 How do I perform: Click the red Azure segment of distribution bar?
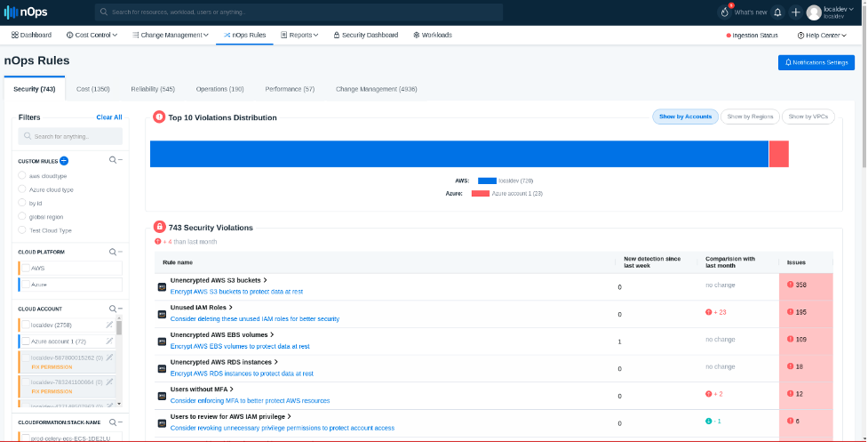[x=778, y=154]
